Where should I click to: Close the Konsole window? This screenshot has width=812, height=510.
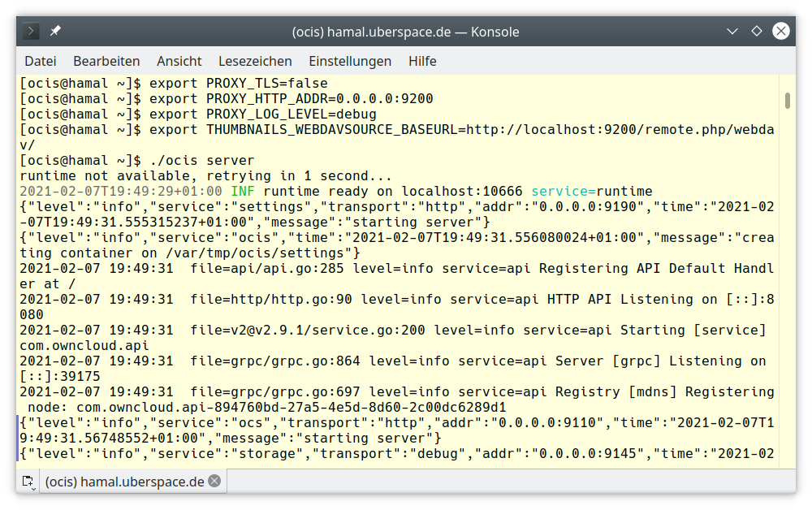point(781,31)
